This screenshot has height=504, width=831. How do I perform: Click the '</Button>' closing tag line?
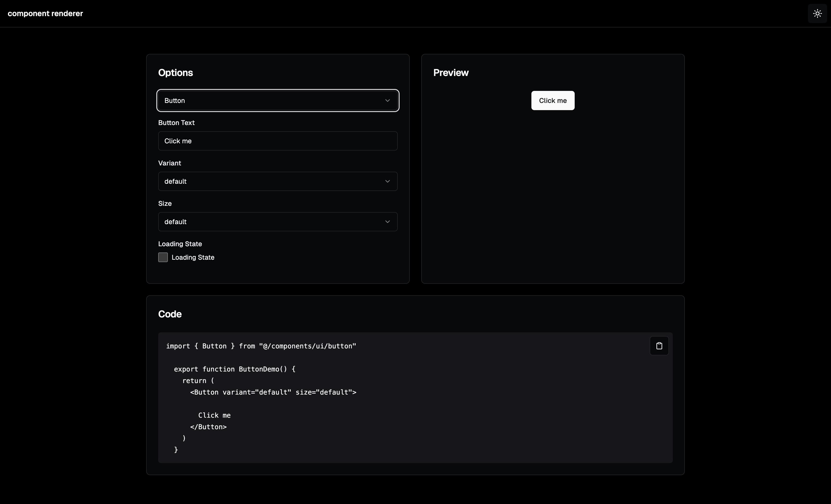pyautogui.click(x=208, y=427)
